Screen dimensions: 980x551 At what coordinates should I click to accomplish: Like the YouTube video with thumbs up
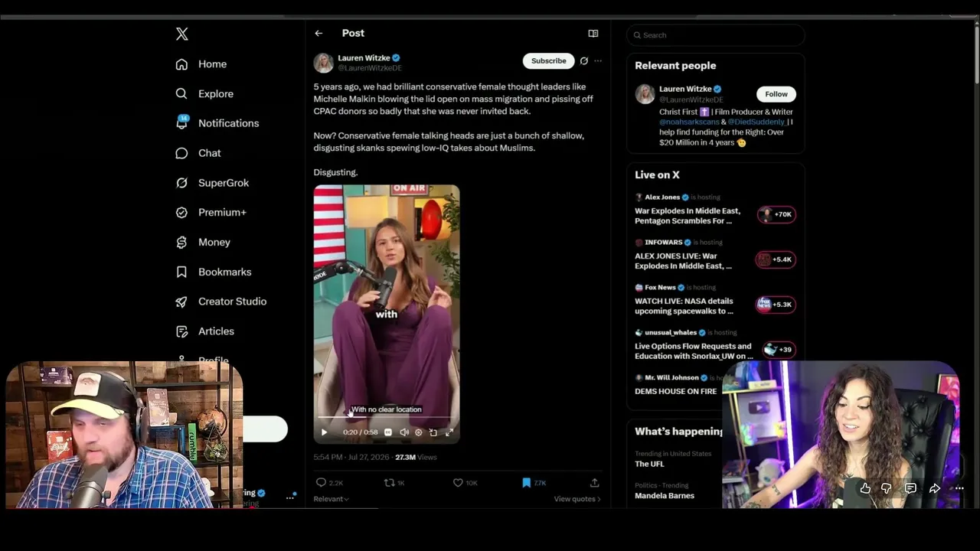865,488
